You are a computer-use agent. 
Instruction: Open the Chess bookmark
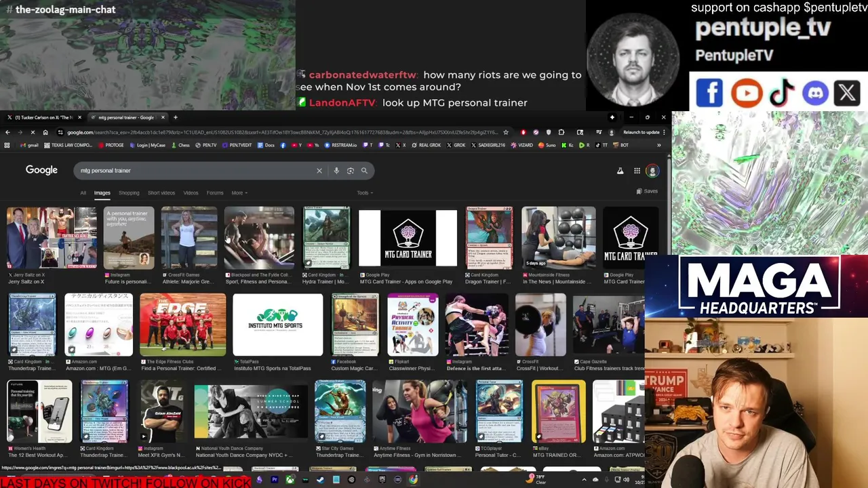(x=181, y=145)
